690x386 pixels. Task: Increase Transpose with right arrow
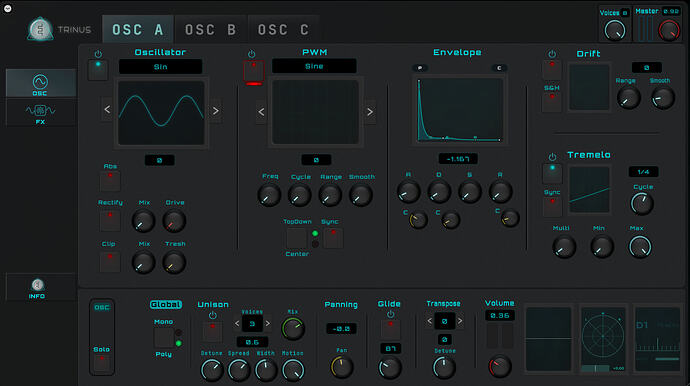tap(460, 321)
